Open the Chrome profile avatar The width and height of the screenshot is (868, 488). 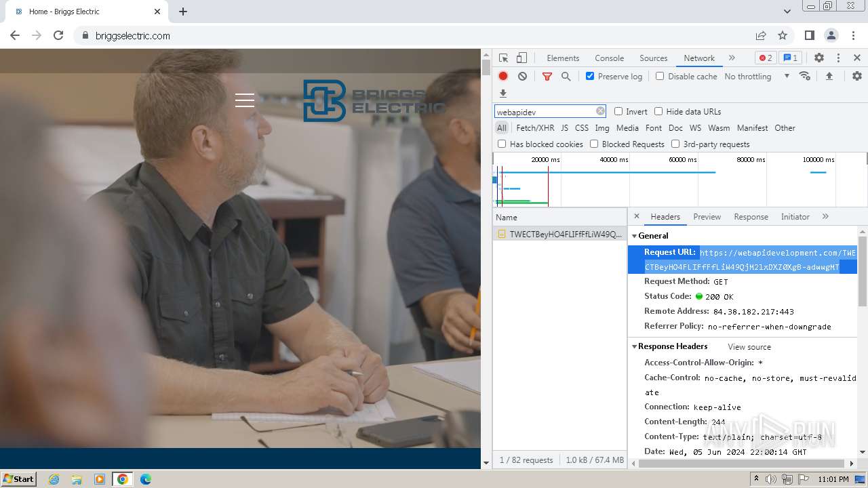(831, 35)
